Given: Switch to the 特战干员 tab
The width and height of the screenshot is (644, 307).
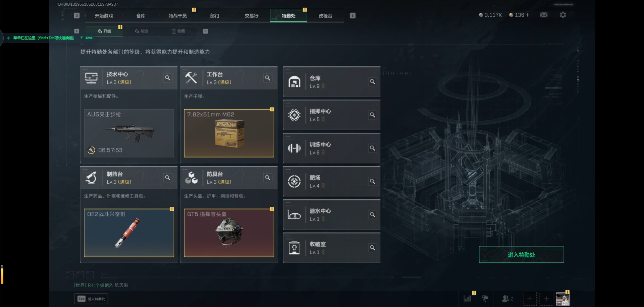Looking at the screenshot, I should pyautogui.click(x=177, y=16).
